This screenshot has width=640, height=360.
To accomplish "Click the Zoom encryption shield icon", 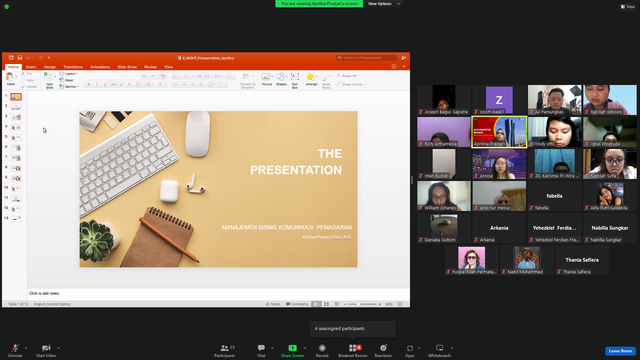I will click(7, 7).
